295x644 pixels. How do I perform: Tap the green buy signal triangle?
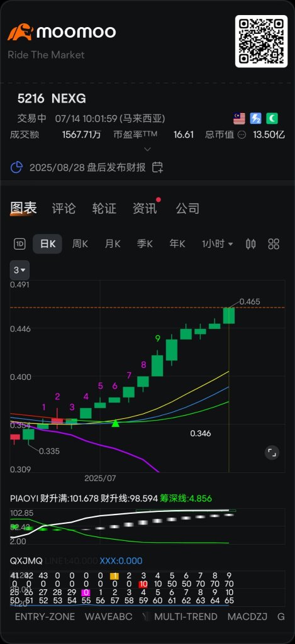point(116,423)
